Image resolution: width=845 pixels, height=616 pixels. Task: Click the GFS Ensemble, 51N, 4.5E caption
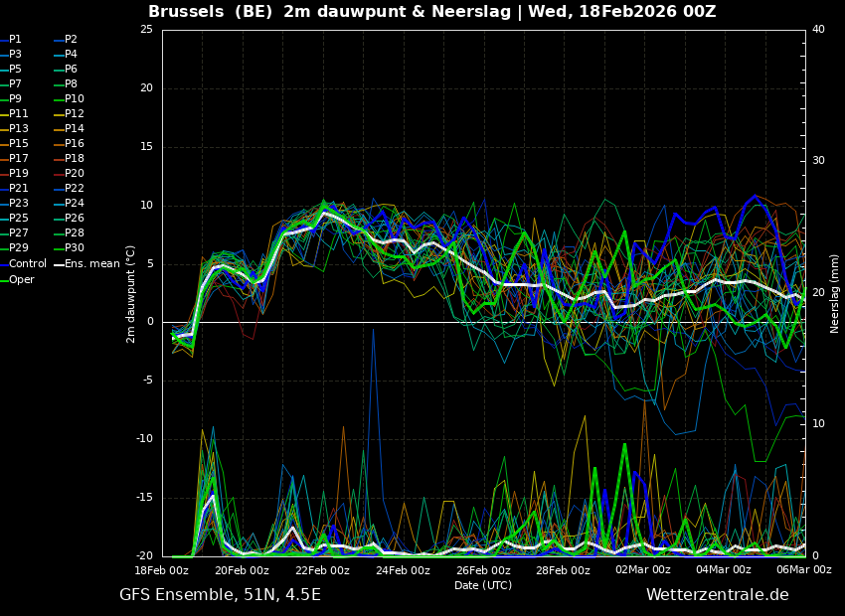tap(220, 595)
